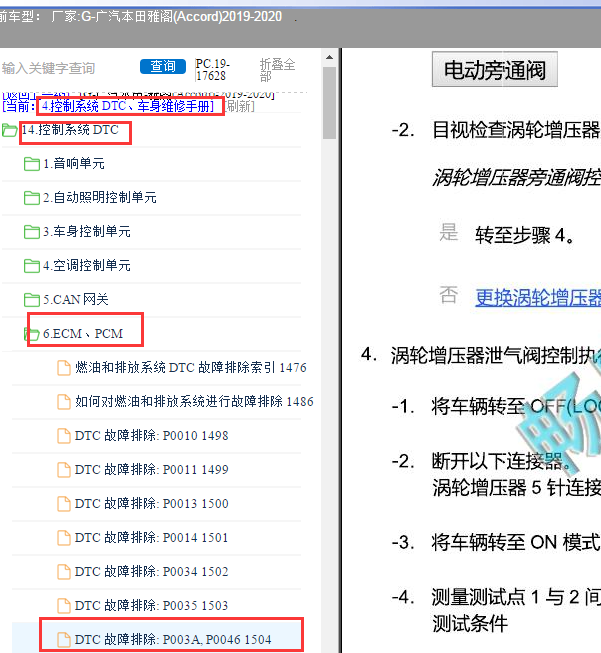Expand folder icon of 4.空调控制单元
The height and width of the screenshot is (653, 601).
[x=32, y=265]
